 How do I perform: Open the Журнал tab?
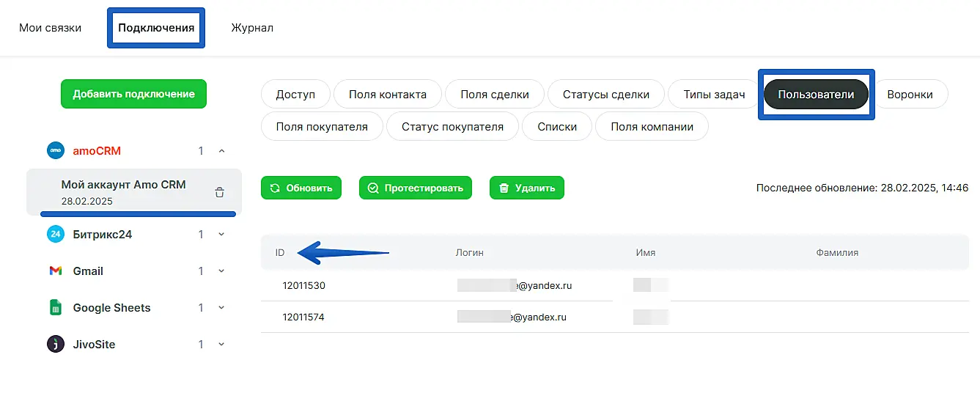[x=252, y=28]
